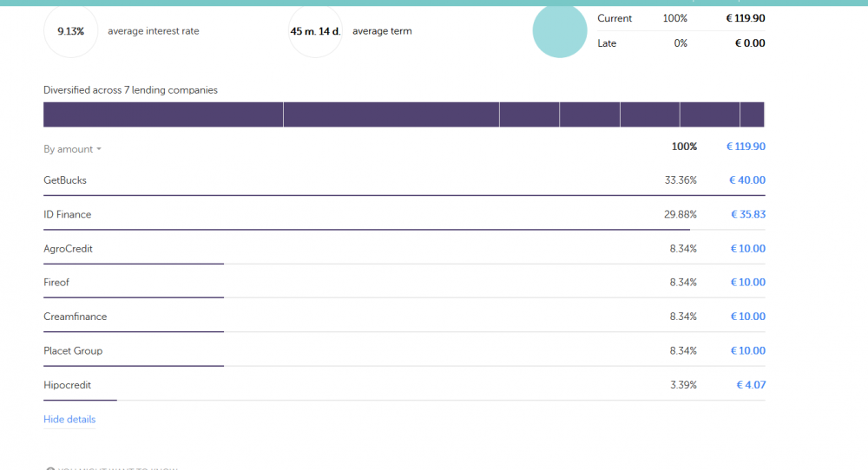Viewport: 868px width, 470px height.
Task: Click the 45 m. 14 d. average term circle
Action: click(315, 31)
